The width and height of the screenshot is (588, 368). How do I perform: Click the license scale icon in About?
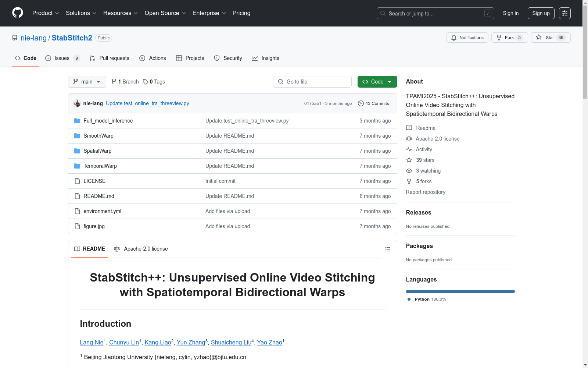pos(409,139)
